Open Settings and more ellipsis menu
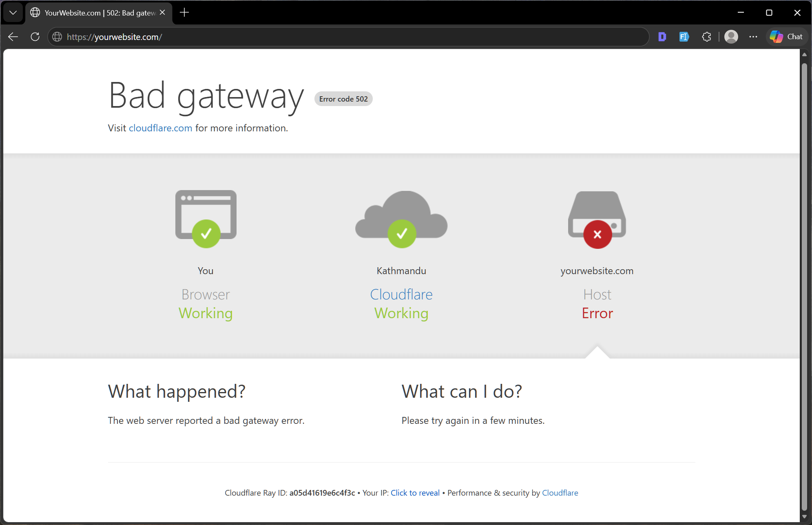 (x=753, y=37)
